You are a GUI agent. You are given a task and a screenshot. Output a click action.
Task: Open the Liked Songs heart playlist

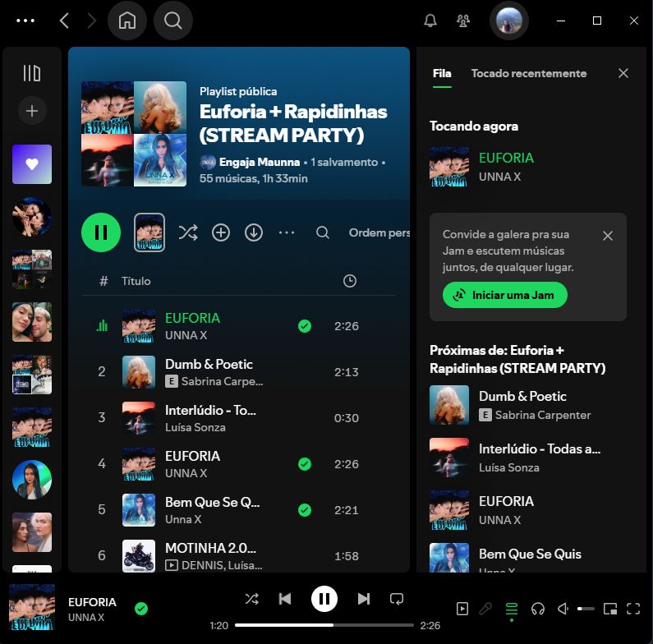[32, 164]
